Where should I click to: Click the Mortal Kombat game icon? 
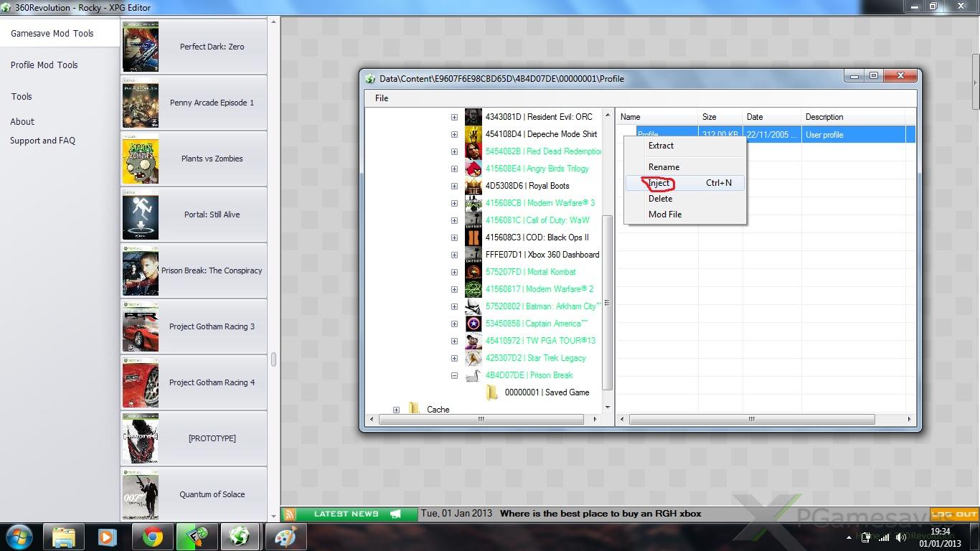pyautogui.click(x=473, y=272)
